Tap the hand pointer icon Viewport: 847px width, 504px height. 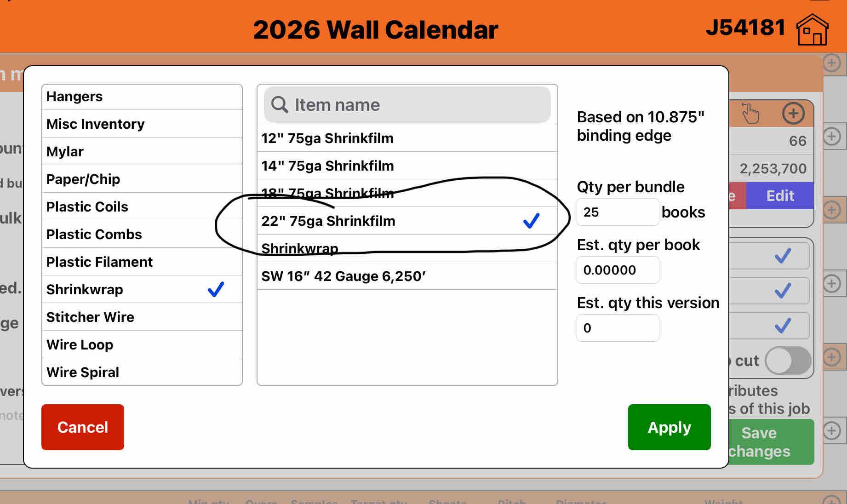pyautogui.click(x=750, y=113)
